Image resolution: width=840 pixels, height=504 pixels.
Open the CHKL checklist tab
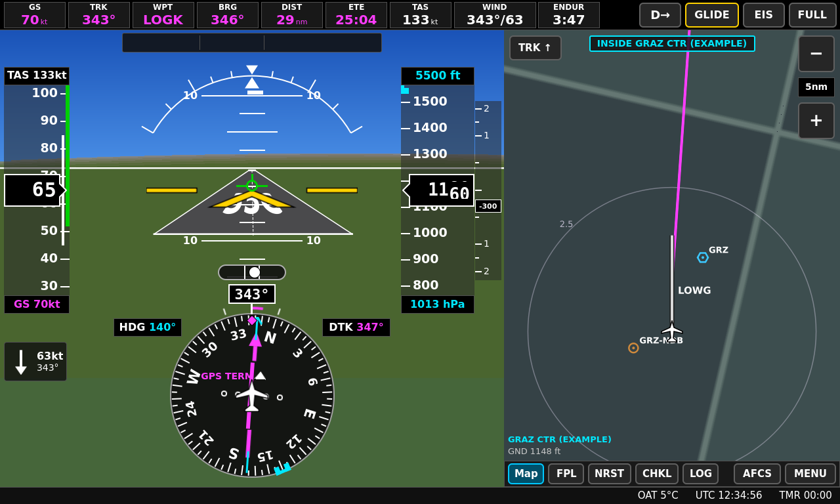(657, 474)
